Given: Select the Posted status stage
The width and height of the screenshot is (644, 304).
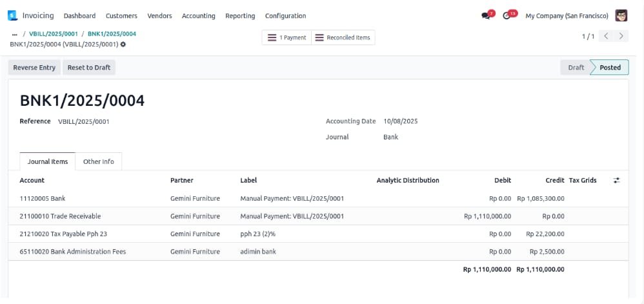Looking at the screenshot, I should coord(610,67).
